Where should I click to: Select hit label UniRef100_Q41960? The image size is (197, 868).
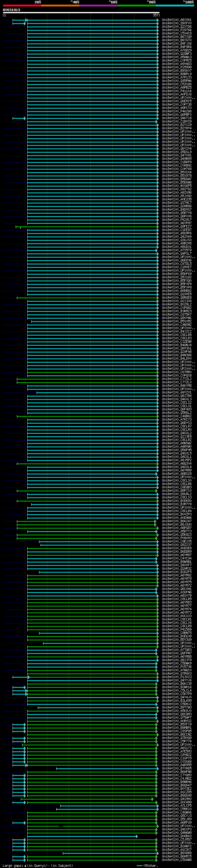177,799
